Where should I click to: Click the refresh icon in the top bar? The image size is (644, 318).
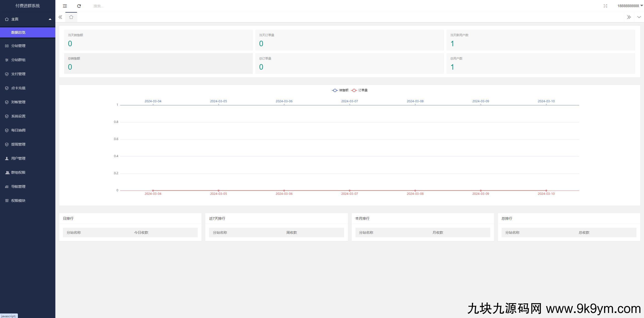[79, 6]
